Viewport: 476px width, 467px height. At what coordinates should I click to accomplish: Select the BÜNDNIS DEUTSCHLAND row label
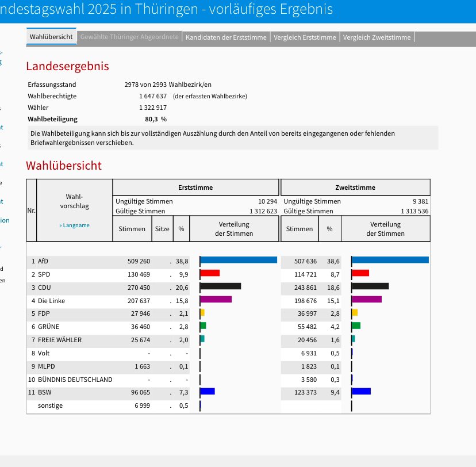coord(75,380)
